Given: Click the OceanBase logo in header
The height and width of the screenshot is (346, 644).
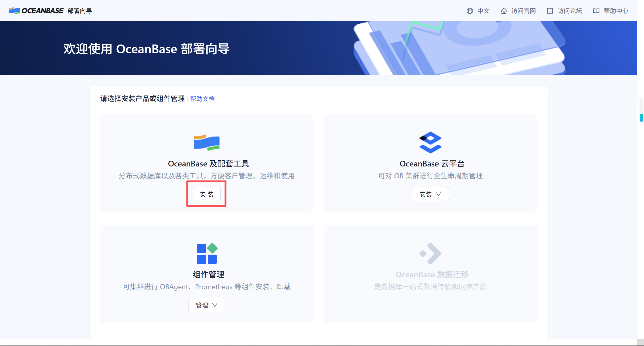Looking at the screenshot, I should (x=36, y=11).
